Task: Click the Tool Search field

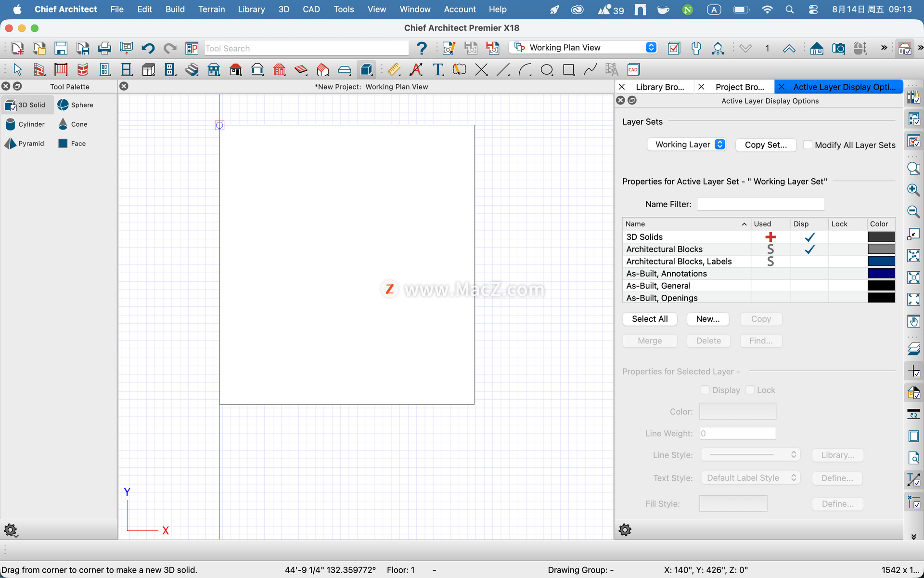Action: (307, 48)
